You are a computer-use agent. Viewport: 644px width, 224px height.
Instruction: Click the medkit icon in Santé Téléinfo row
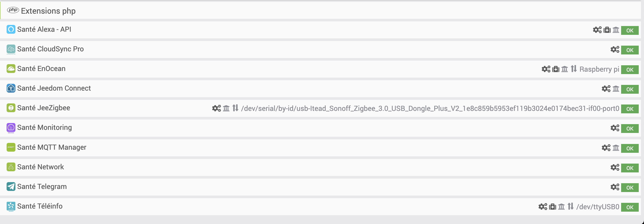(x=552, y=207)
